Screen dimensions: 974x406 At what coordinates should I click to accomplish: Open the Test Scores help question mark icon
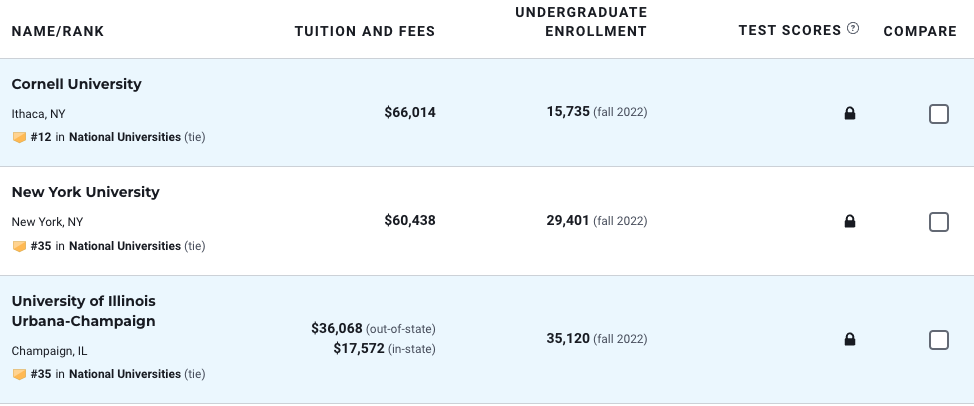pyautogui.click(x=853, y=28)
